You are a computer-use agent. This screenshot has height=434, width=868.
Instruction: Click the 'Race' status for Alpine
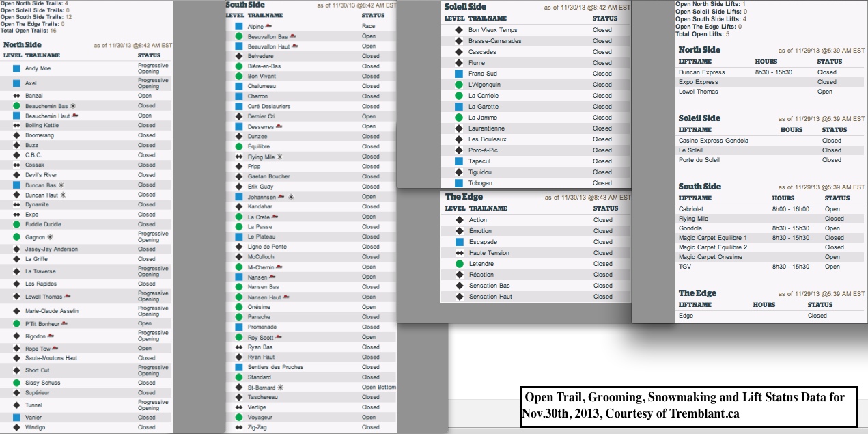tap(369, 26)
